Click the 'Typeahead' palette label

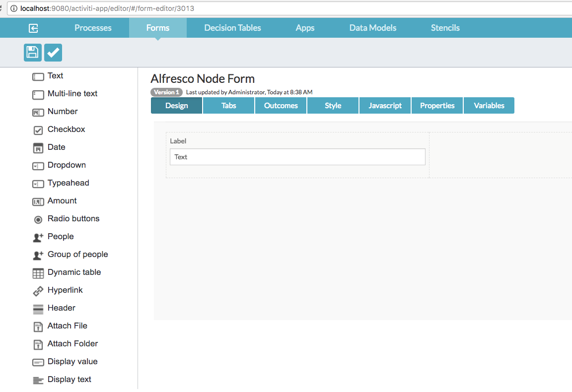69,183
